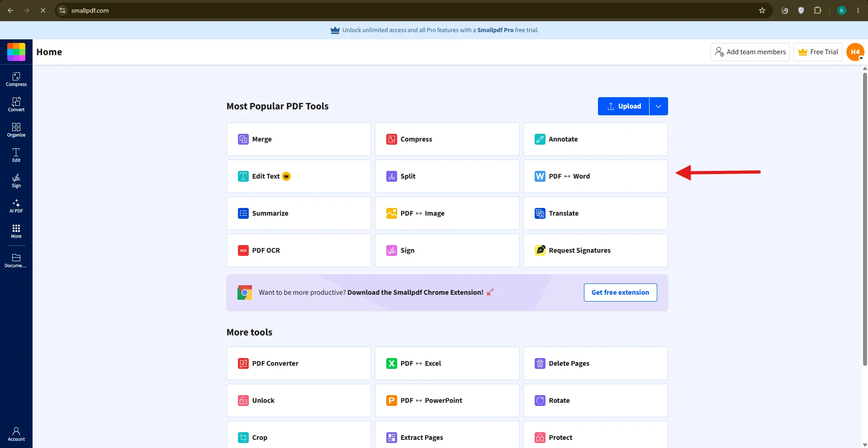
Task: Open the Convert tool in the sidebar
Action: (x=16, y=104)
